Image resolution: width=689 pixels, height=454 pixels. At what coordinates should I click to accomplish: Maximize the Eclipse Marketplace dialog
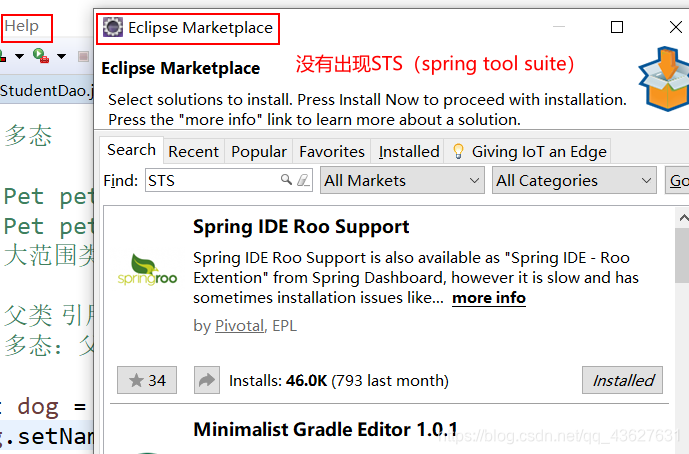tap(617, 27)
